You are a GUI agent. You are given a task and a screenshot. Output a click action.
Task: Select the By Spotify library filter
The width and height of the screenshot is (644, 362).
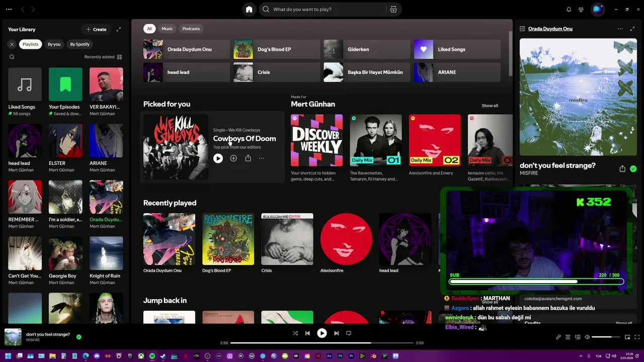79,44
